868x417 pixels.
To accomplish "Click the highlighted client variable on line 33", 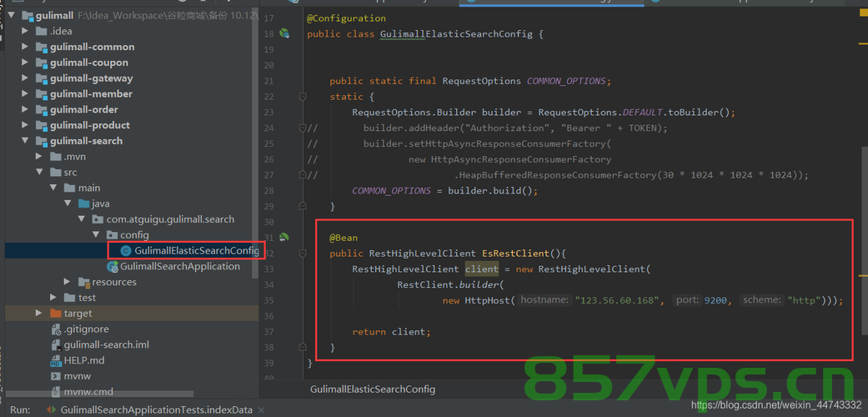I will (482, 269).
